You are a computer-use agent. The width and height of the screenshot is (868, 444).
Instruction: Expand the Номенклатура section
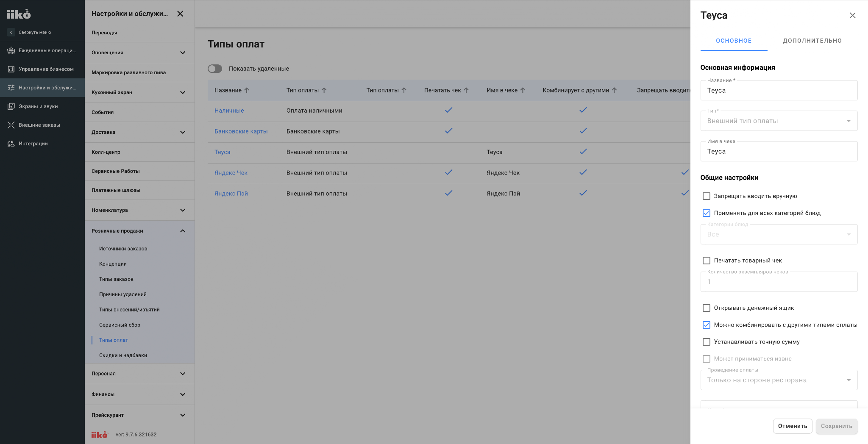pyautogui.click(x=183, y=210)
